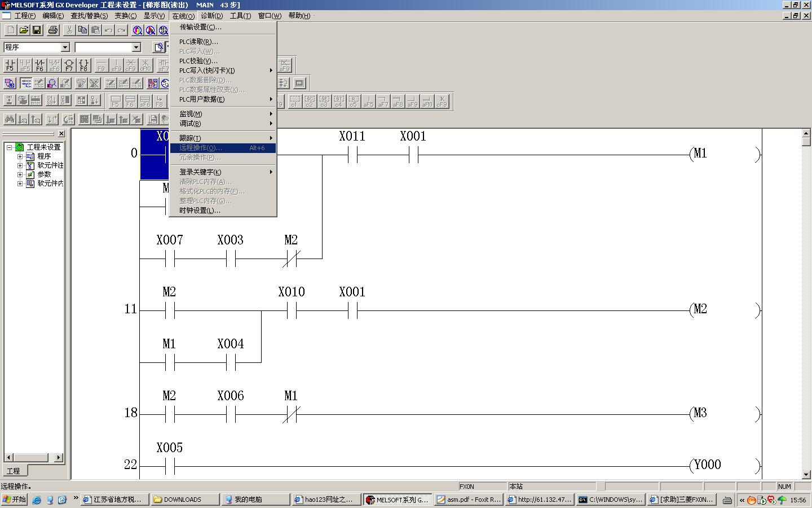Open the 工程(F) menu
This screenshot has height=508, width=812.
(25, 16)
